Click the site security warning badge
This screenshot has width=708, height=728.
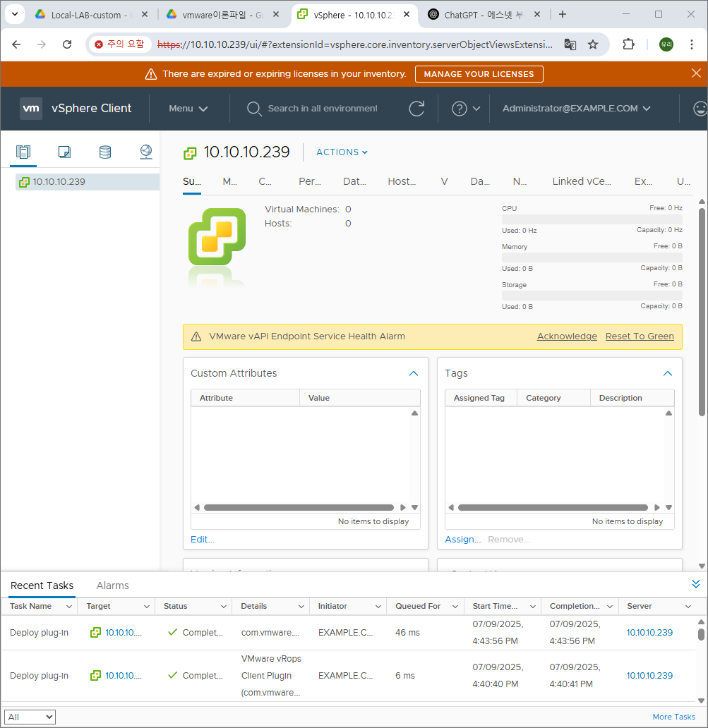click(119, 44)
